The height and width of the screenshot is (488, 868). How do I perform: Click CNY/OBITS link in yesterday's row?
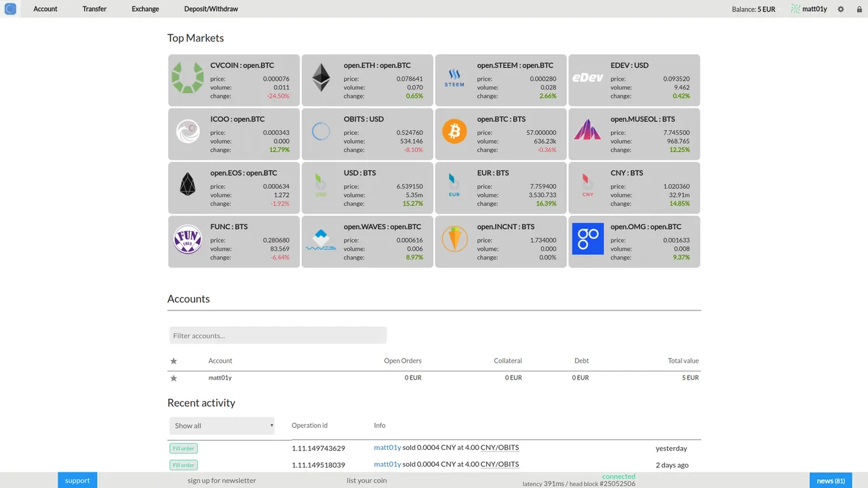tap(500, 447)
